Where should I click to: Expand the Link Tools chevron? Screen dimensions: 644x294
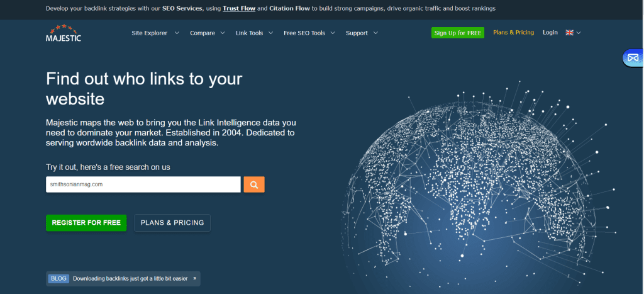[270, 33]
